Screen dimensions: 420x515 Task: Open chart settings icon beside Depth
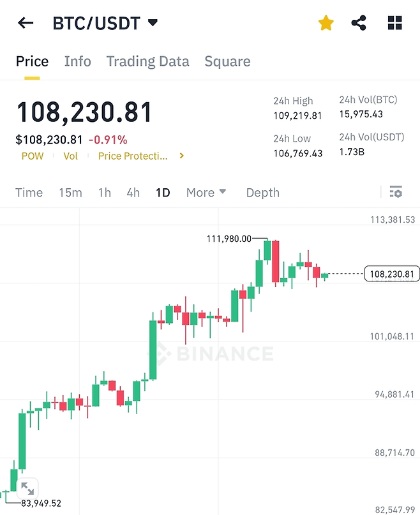pyautogui.click(x=396, y=192)
